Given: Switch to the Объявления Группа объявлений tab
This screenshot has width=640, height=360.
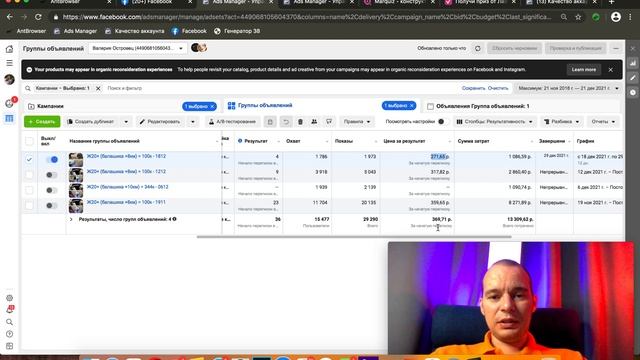Looking at the screenshot, I should [522, 106].
